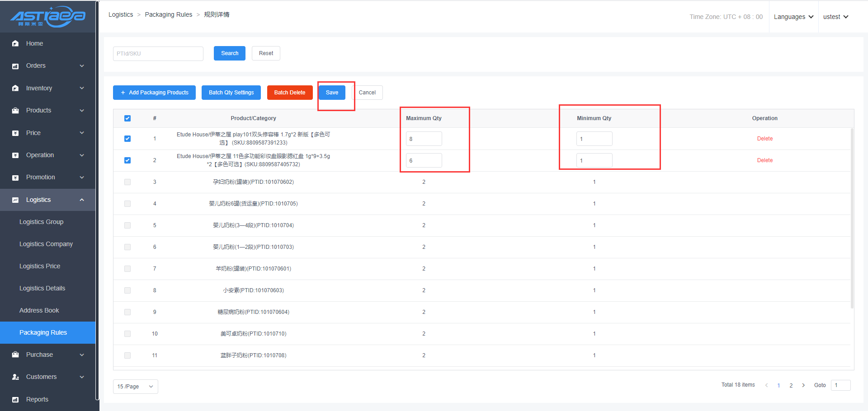Click the Orders icon in sidebar
Image resolution: width=868 pixels, height=411 pixels.
coord(15,66)
